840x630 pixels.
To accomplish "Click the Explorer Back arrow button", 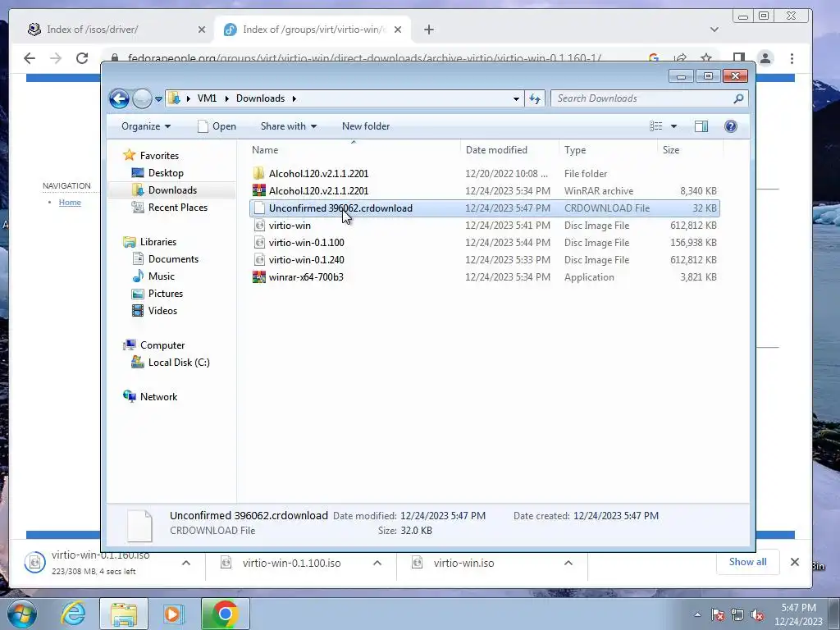I will [x=119, y=98].
